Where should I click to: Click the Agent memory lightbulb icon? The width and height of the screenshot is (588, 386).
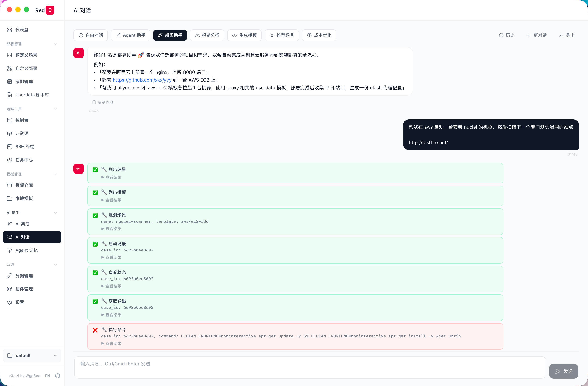[x=10, y=250]
